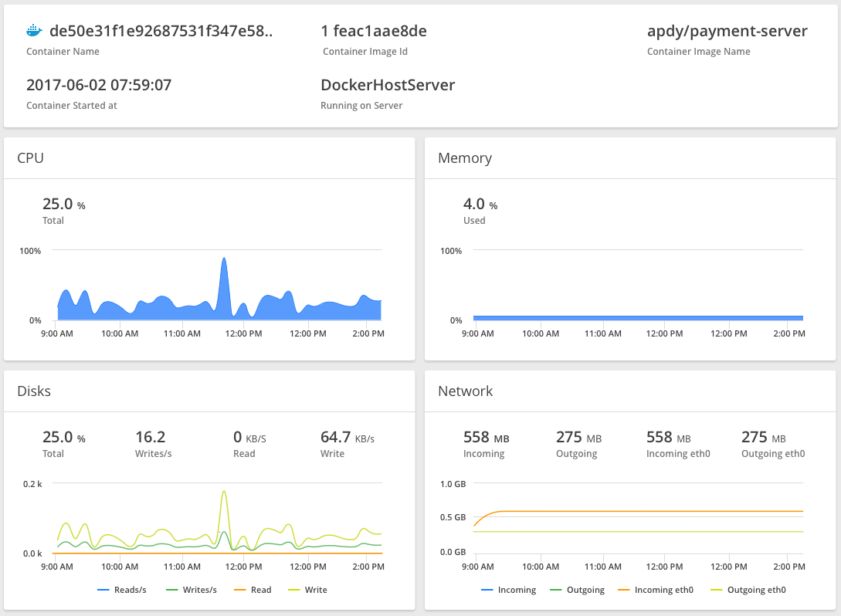Screen dimensions: 841x616
Task: Toggle Reads/s series in Disks legend
Action: [122, 590]
